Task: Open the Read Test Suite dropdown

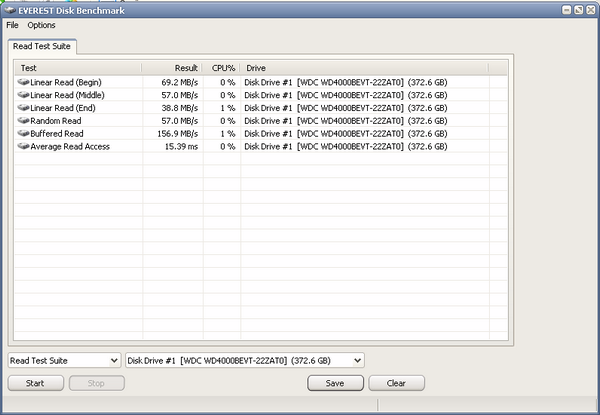Action: [x=64, y=360]
